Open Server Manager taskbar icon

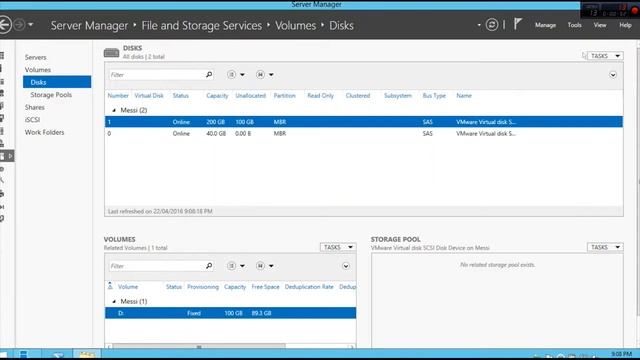pyautogui.click(x=24, y=354)
